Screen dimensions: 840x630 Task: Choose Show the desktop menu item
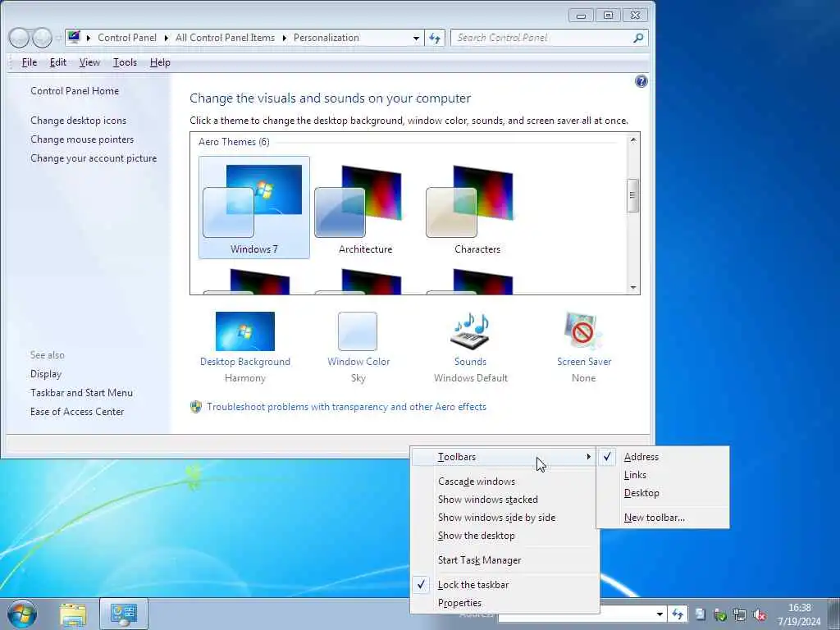coord(504,536)
